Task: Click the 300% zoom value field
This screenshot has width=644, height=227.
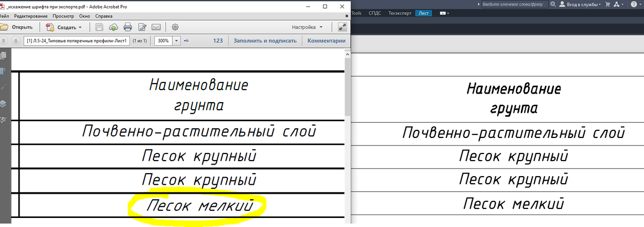Action: (x=163, y=41)
